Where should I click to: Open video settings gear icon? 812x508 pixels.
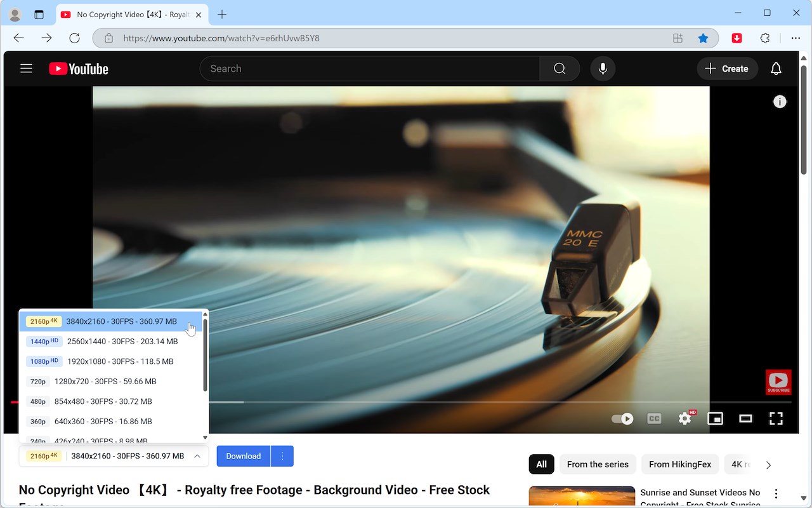(685, 418)
